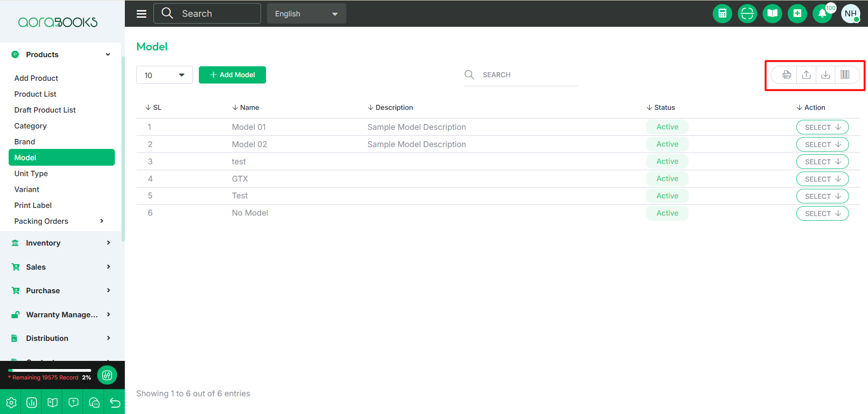The height and width of the screenshot is (414, 868).
Task: Open Draft Product List menu item
Action: pyautogui.click(x=45, y=110)
